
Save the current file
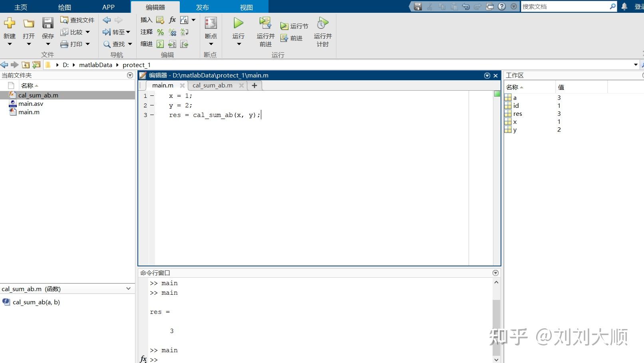(48, 24)
